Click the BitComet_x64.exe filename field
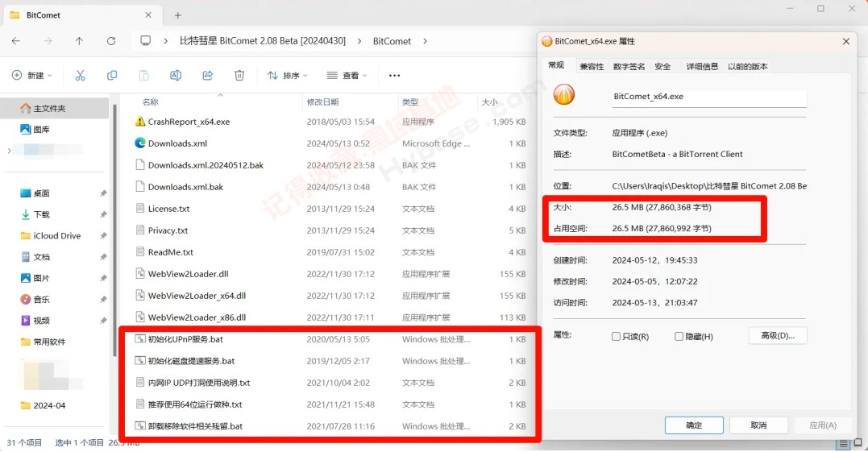This screenshot has height=452, width=868. [x=708, y=97]
